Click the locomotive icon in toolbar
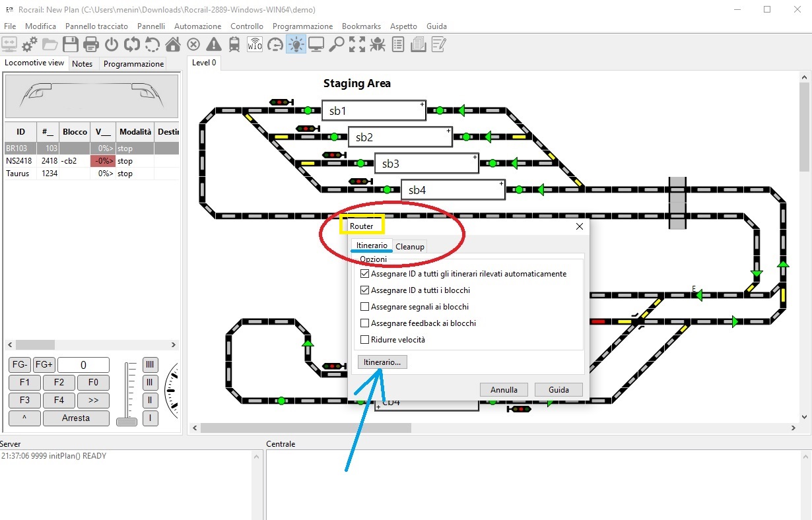 click(x=234, y=44)
